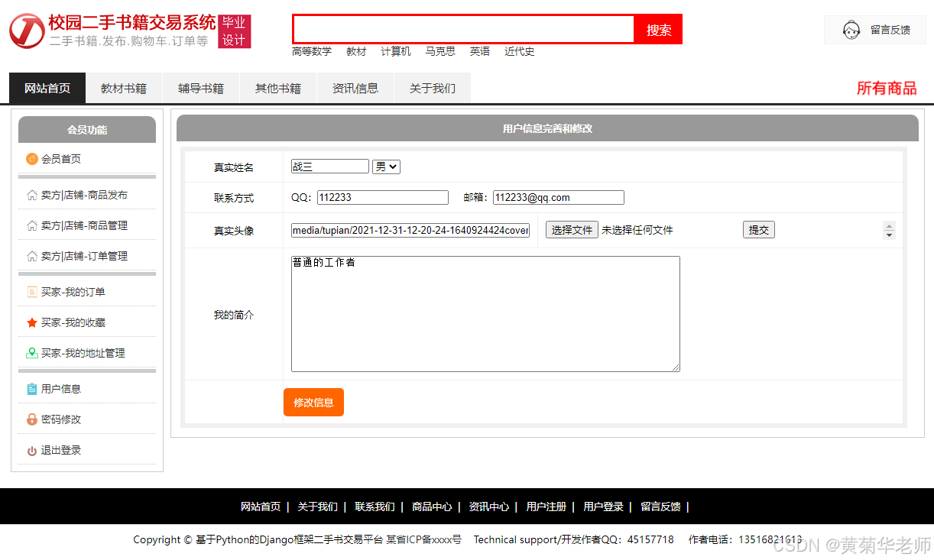Click the 近代史 search keyword
934x560 pixels.
point(520,51)
